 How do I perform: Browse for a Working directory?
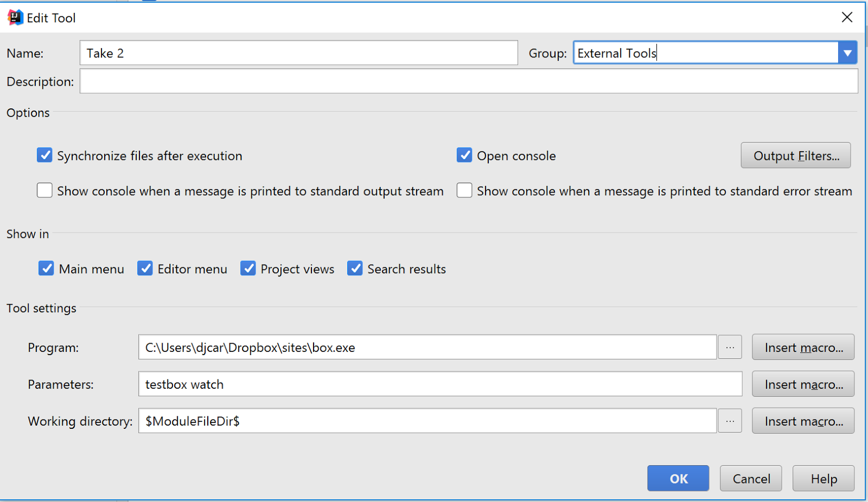point(730,421)
